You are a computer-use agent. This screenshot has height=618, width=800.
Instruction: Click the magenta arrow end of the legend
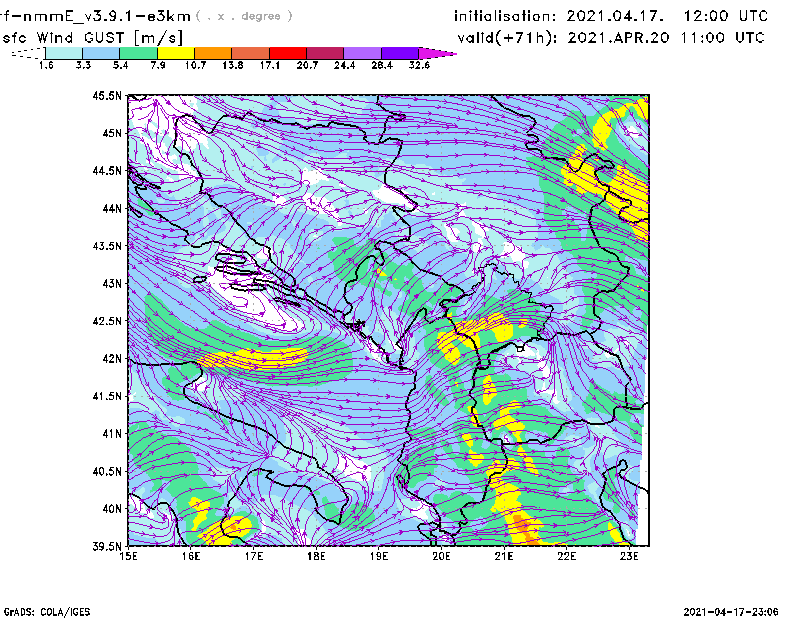(x=437, y=53)
